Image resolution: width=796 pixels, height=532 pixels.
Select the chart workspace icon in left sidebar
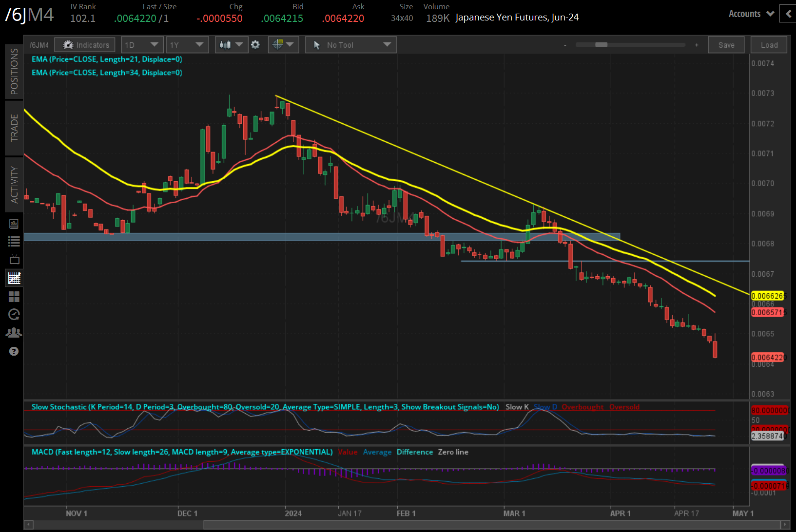click(x=14, y=278)
